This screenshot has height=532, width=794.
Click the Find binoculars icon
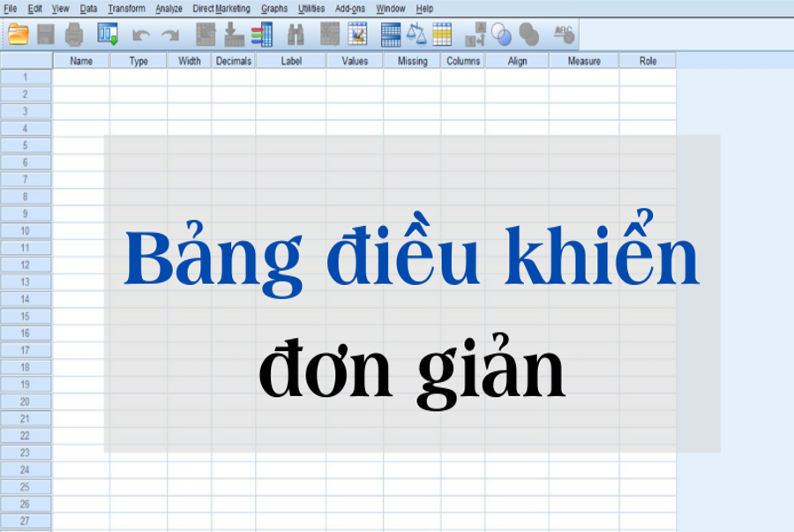[x=296, y=34]
